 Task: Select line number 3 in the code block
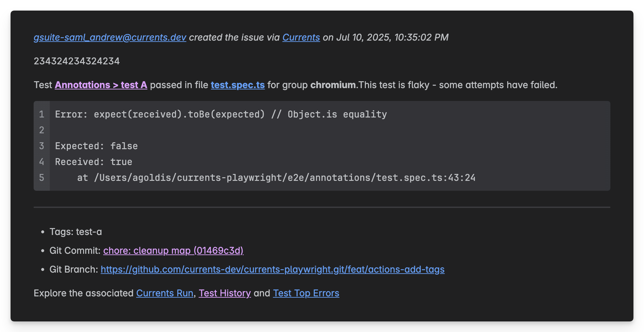click(x=42, y=146)
